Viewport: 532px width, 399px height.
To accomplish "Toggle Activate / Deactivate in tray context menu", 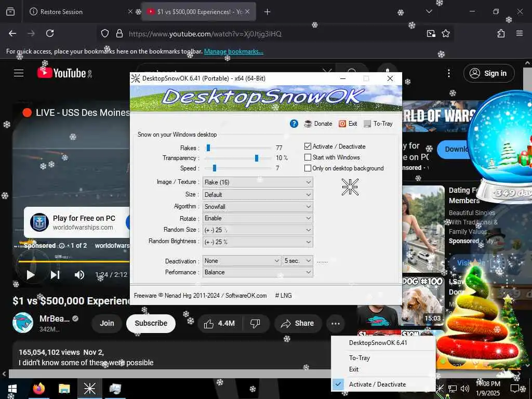I will [383, 384].
